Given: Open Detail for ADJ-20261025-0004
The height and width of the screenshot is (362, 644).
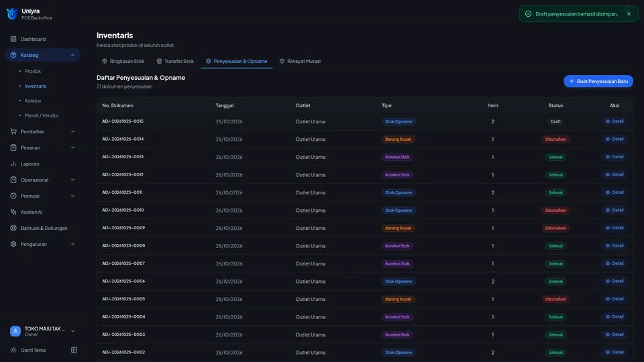Looking at the screenshot, I should [614, 317].
